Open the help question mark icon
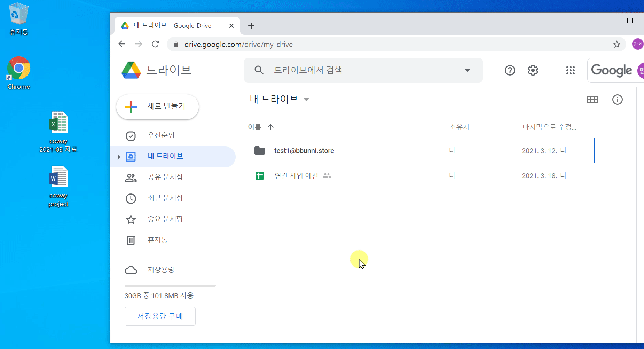The height and width of the screenshot is (349, 644). pyautogui.click(x=510, y=70)
